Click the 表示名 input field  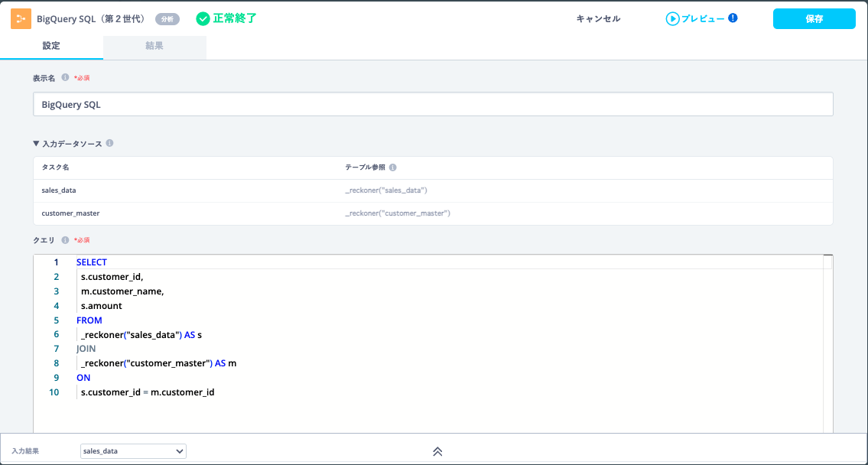click(433, 104)
